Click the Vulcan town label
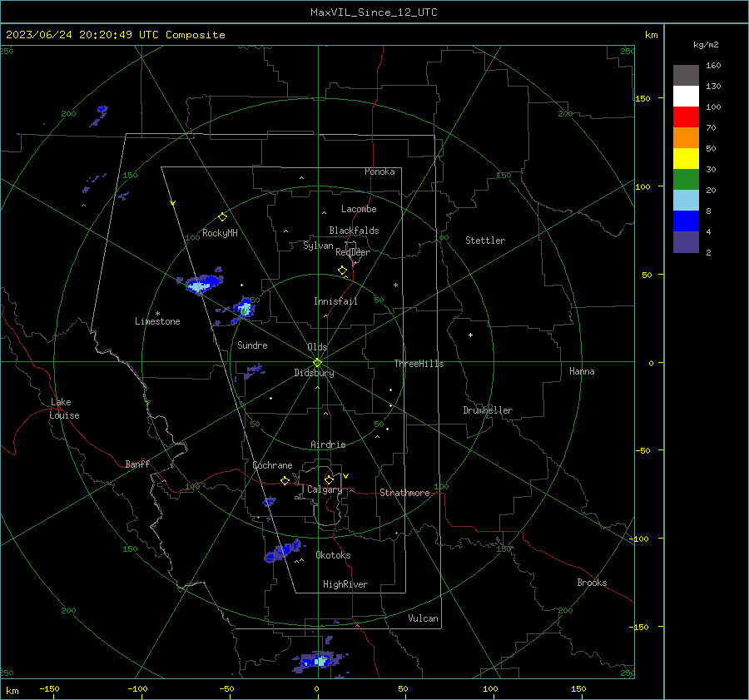 pos(423,618)
